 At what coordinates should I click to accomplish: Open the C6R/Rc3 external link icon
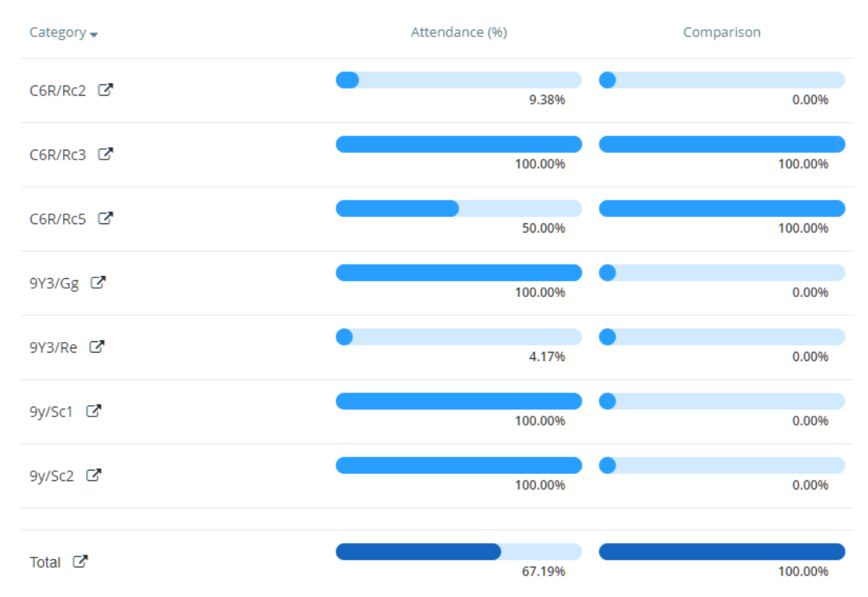[x=105, y=154]
